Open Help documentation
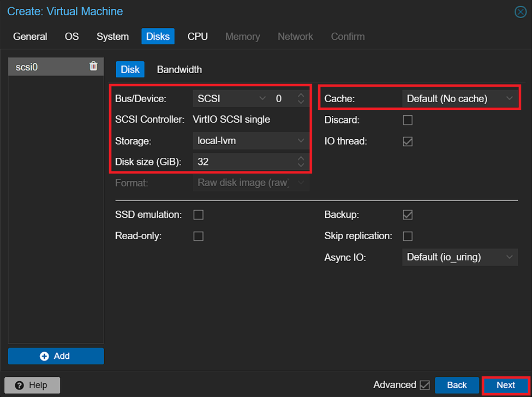The image size is (532, 397). [32, 385]
